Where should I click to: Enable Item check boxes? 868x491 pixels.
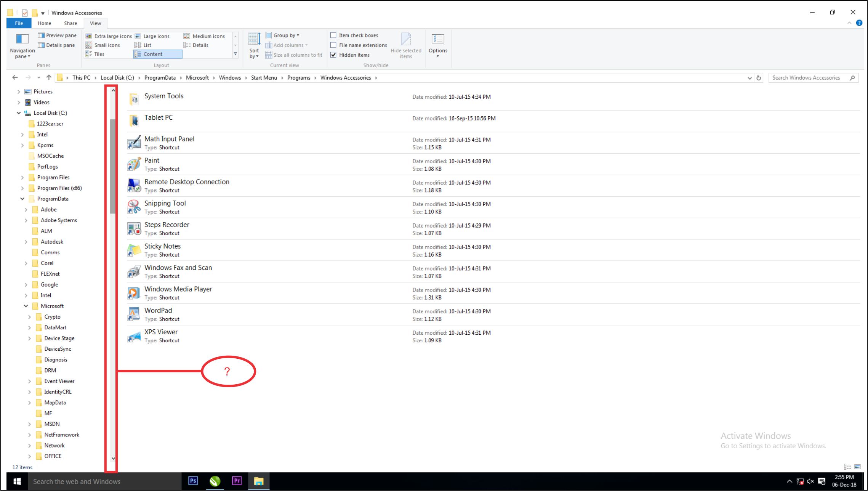pyautogui.click(x=333, y=35)
